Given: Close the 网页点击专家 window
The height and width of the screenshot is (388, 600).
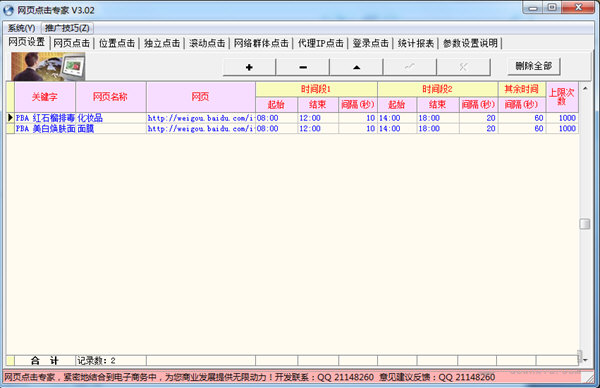Looking at the screenshot, I should (x=578, y=8).
